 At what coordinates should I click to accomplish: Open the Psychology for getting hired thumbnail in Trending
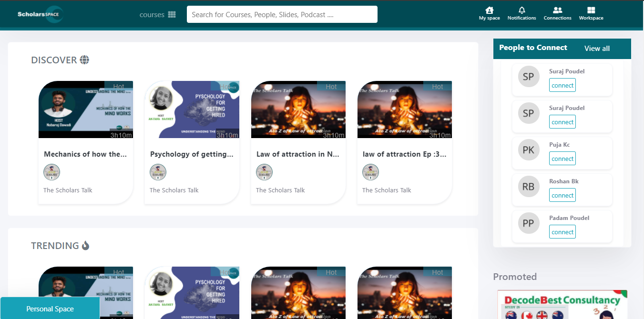tap(192, 293)
